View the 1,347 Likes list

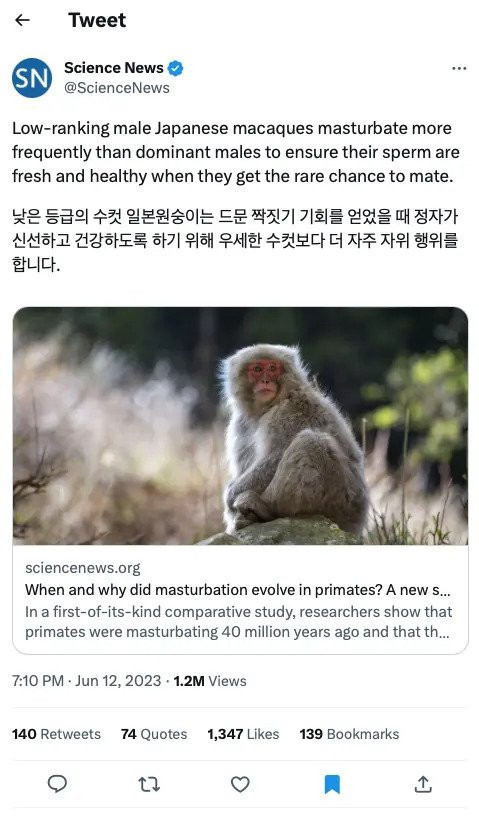point(243,734)
